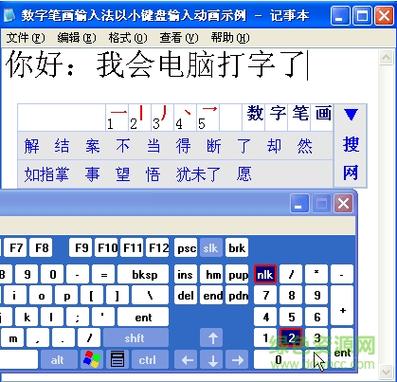This screenshot has height=382, width=397.
Task: Click the del key
Action: tap(186, 295)
